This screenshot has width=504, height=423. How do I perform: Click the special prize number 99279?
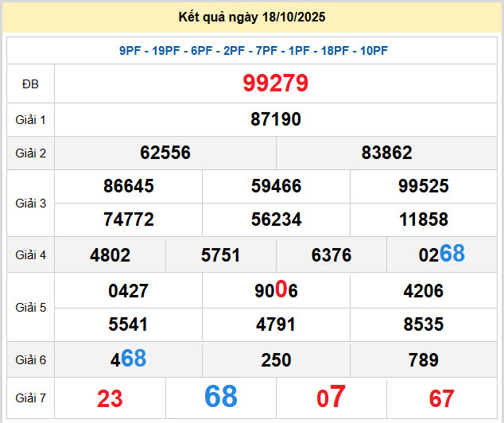(x=276, y=83)
